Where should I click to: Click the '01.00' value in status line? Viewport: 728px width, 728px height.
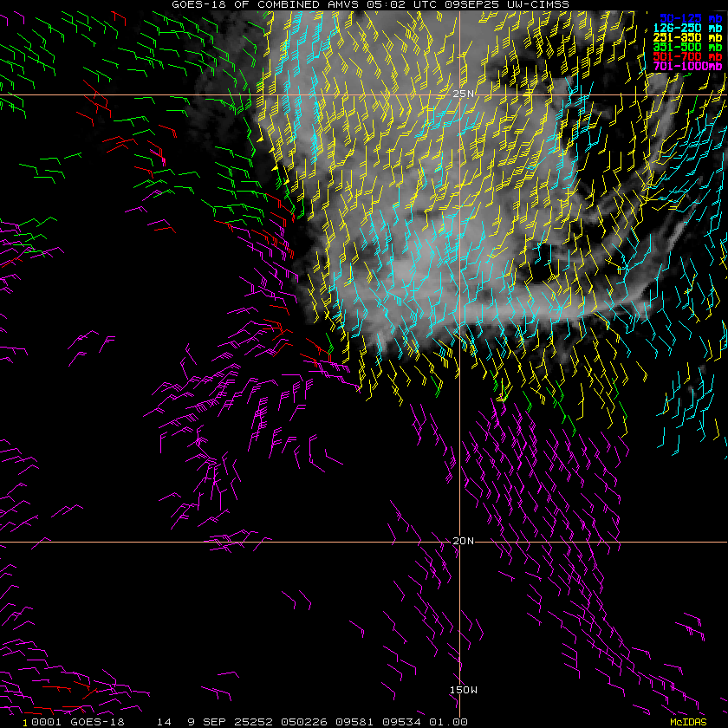point(449,722)
